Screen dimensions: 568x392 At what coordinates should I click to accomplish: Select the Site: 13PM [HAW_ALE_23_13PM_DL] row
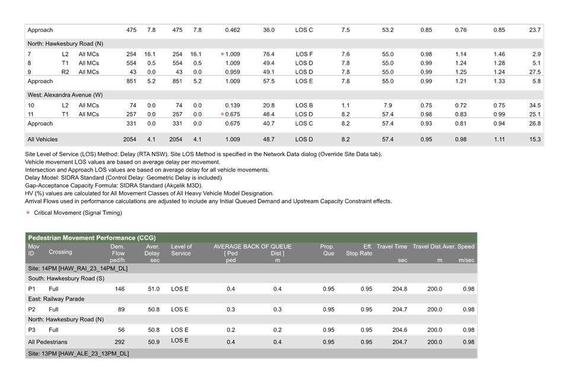coord(78,353)
